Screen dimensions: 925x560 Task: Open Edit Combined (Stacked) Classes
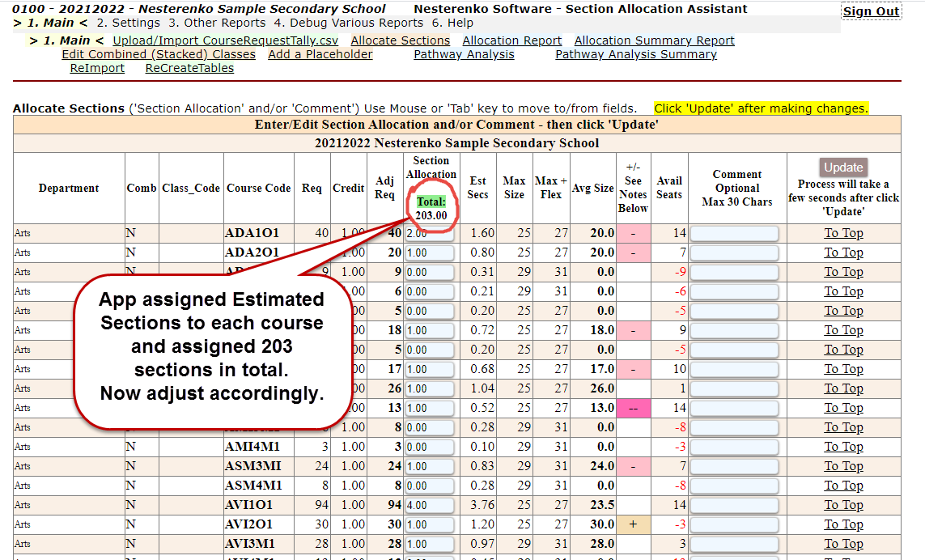pyautogui.click(x=159, y=54)
